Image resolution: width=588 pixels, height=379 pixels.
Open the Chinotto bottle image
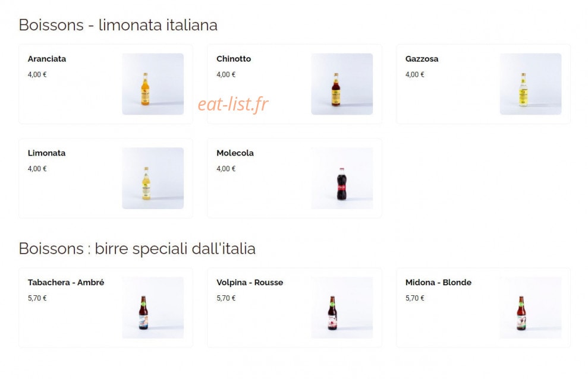342,84
